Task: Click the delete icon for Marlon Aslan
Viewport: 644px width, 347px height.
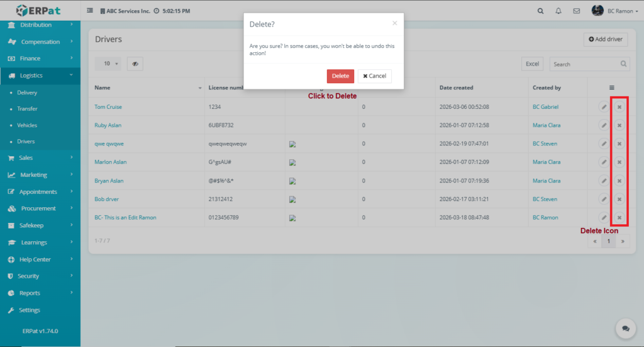Action: coord(619,162)
